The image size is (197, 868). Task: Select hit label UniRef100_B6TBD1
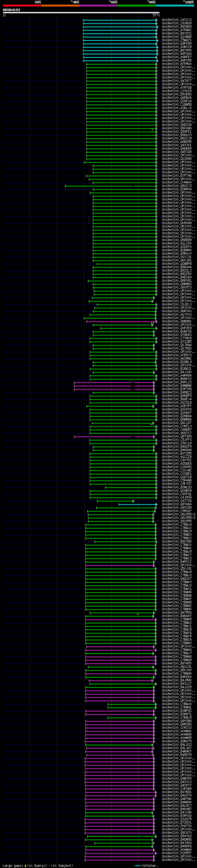click(177, 792)
